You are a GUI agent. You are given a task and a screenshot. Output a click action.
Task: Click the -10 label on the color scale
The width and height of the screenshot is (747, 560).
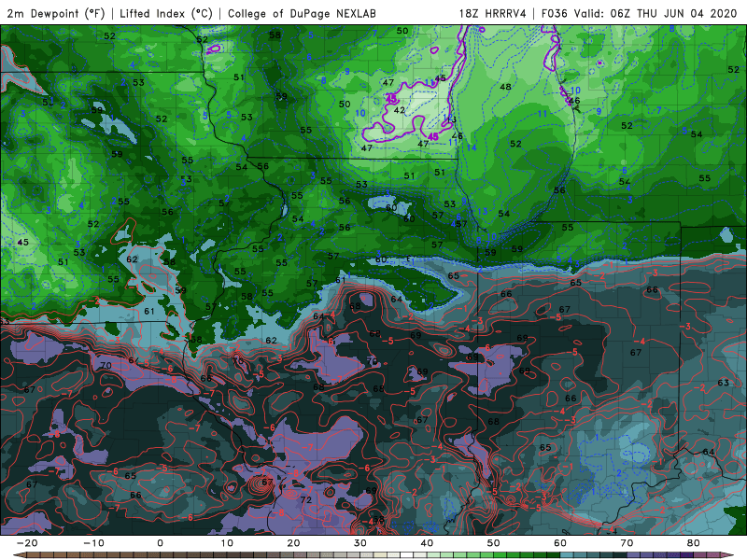click(93, 543)
